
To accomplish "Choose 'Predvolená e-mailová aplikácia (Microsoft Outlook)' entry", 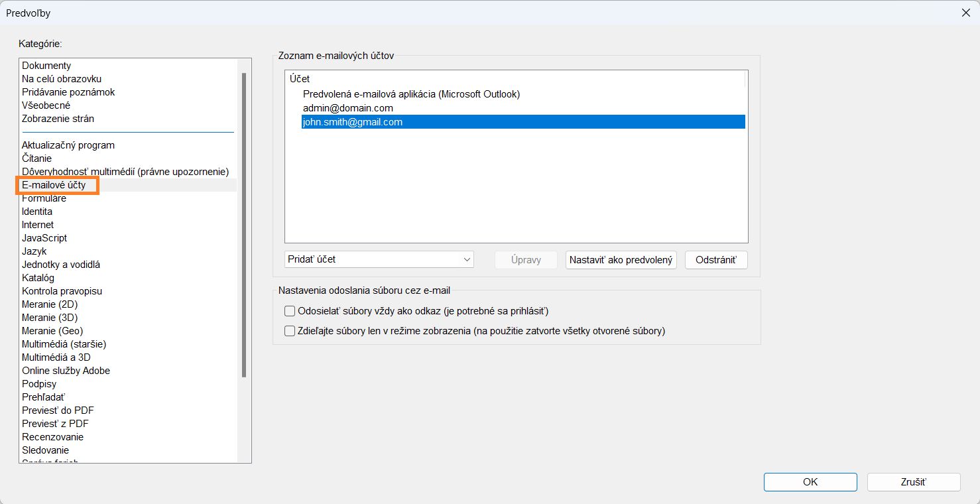I will tap(411, 94).
